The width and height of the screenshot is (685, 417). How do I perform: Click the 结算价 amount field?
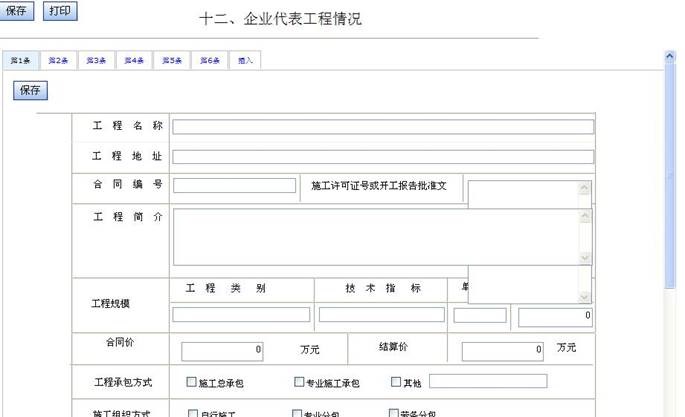tap(503, 351)
